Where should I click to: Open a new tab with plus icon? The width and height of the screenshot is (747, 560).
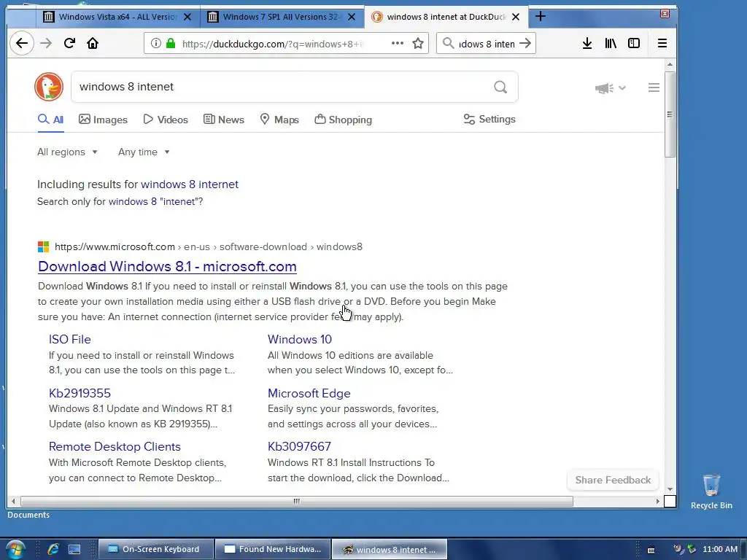(541, 17)
